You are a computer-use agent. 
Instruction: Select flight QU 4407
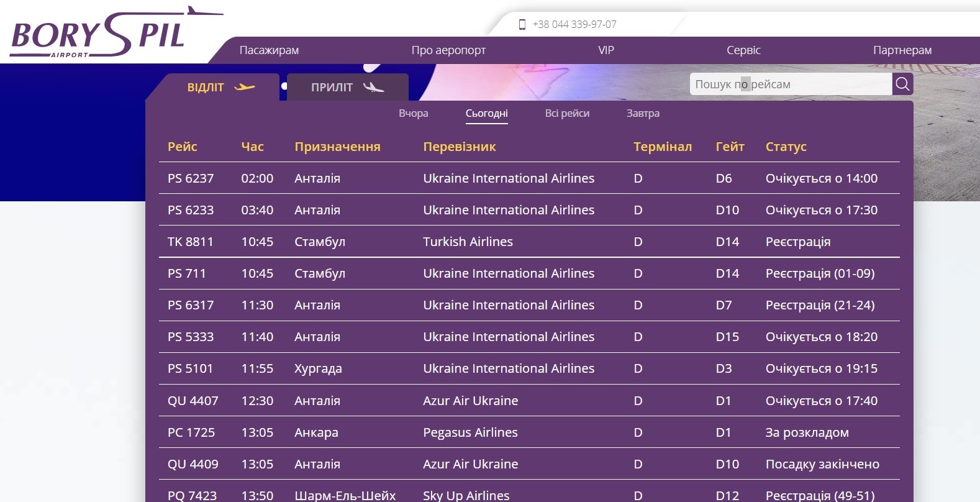[193, 401]
